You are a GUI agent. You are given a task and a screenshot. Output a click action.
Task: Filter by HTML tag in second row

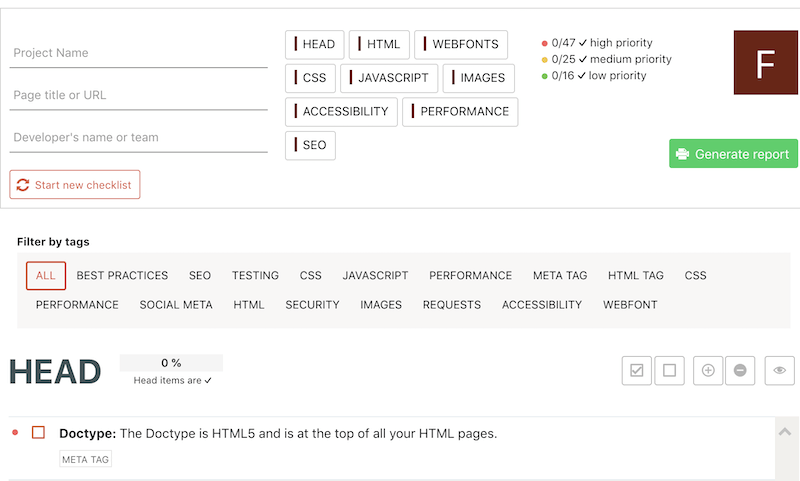tap(248, 305)
